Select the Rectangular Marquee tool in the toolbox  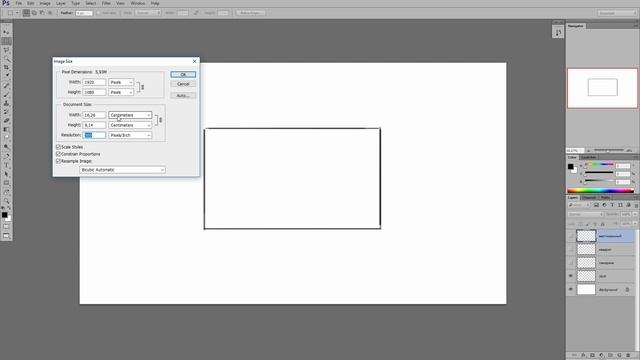(6, 41)
